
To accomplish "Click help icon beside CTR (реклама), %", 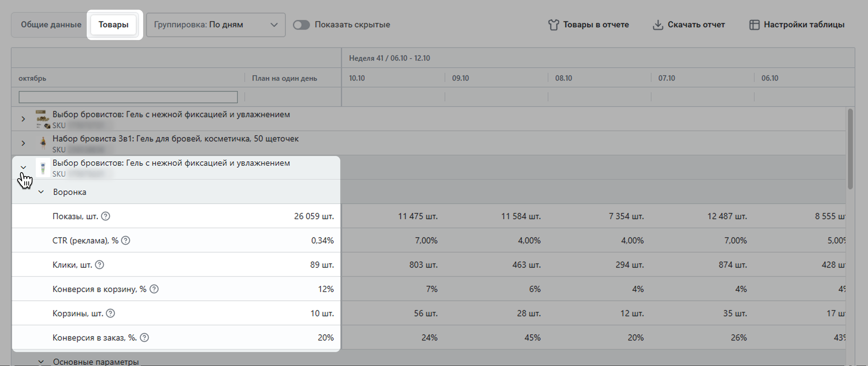I will (x=125, y=241).
